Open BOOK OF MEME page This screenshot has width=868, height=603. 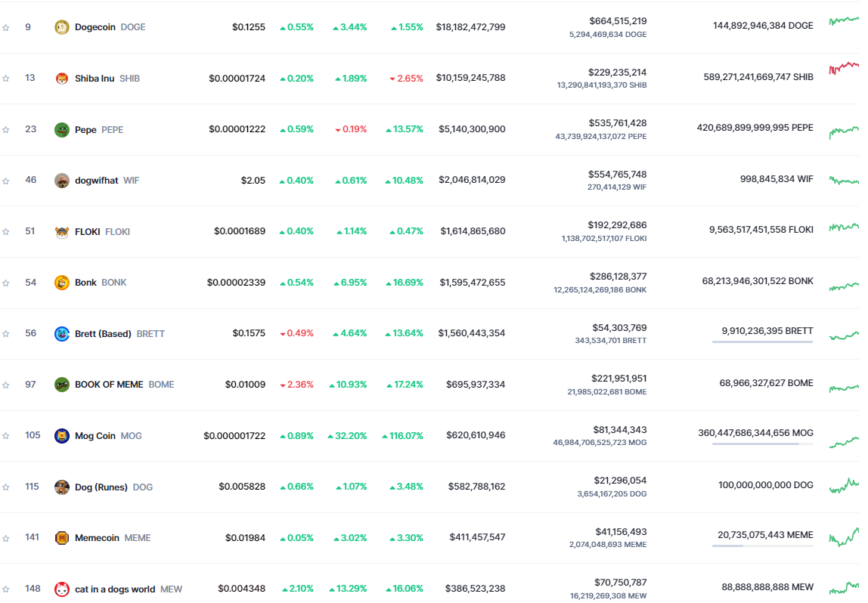[109, 385]
